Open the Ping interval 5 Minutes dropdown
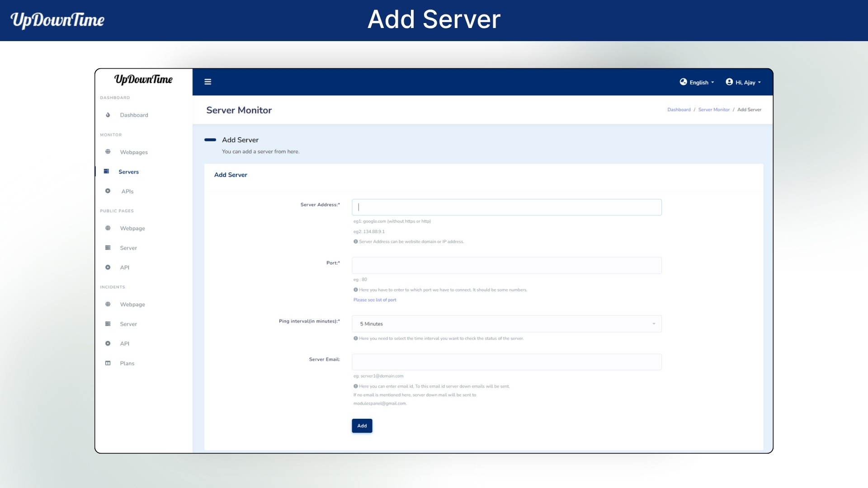Screen dimensions: 868x488 click(x=506, y=324)
